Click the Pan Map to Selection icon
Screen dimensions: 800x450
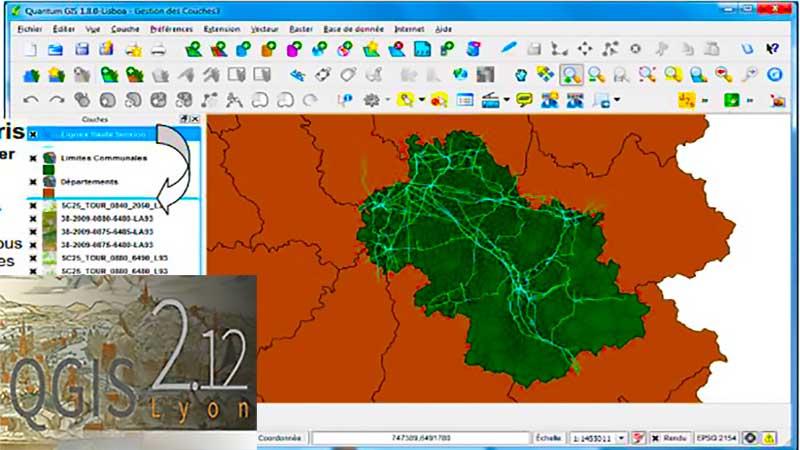[x=545, y=75]
